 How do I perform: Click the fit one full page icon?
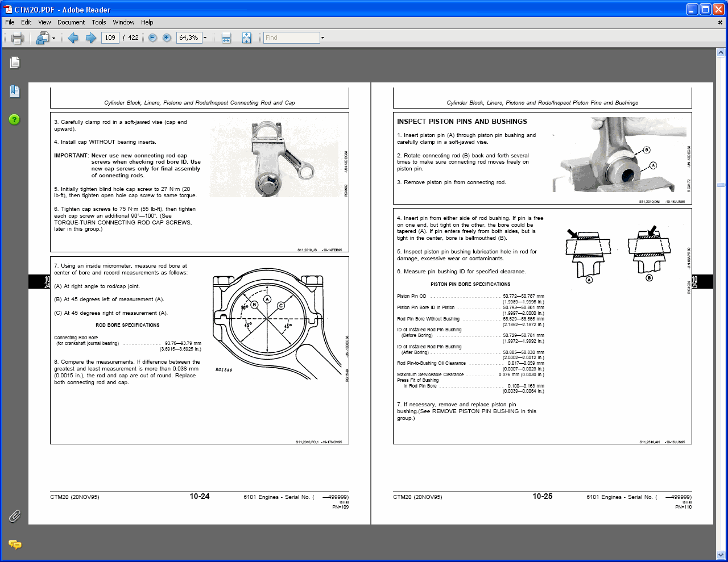tap(246, 38)
